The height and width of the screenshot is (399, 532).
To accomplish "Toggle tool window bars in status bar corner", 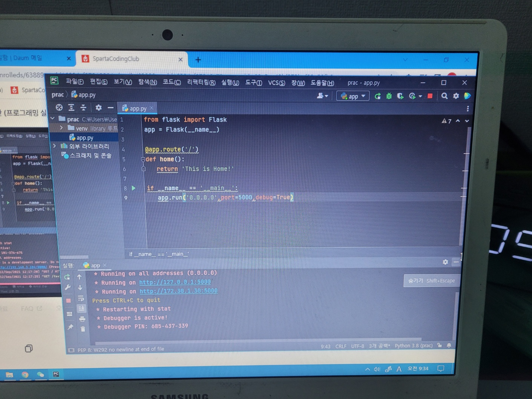I will click(71, 350).
